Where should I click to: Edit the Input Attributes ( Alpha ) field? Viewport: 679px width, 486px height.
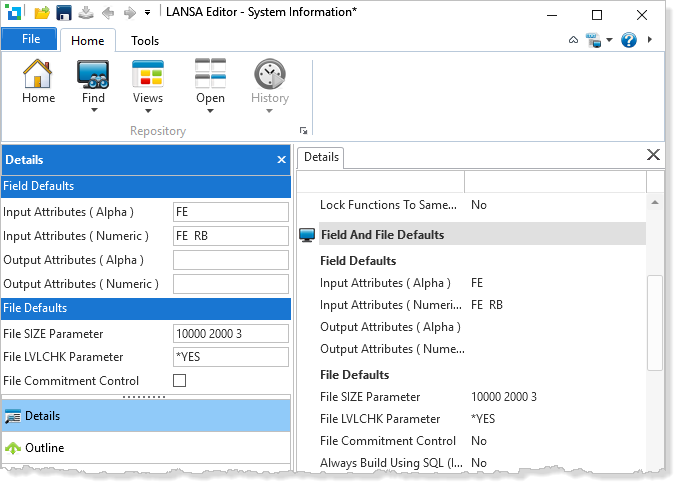coord(231,212)
